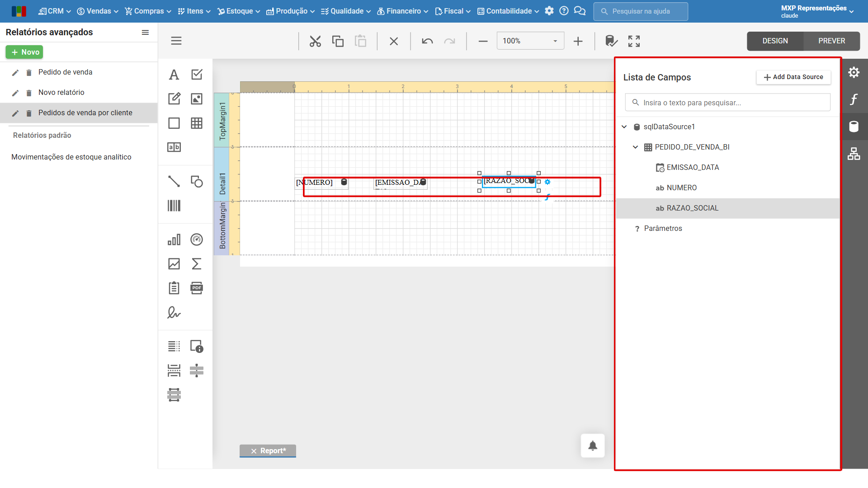Screen dimensions: 868x488
Task: Open the Report Explorer hierarchy panel
Action: [x=854, y=154]
